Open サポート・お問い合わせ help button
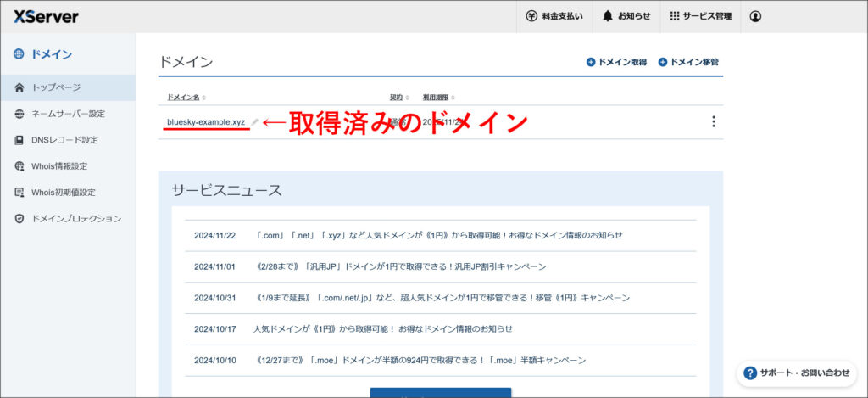 (x=796, y=373)
